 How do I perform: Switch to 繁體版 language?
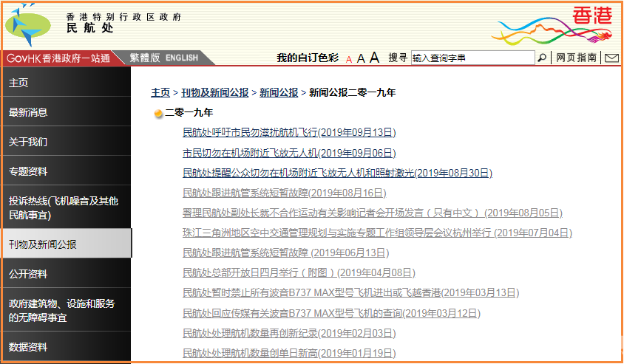tap(144, 58)
